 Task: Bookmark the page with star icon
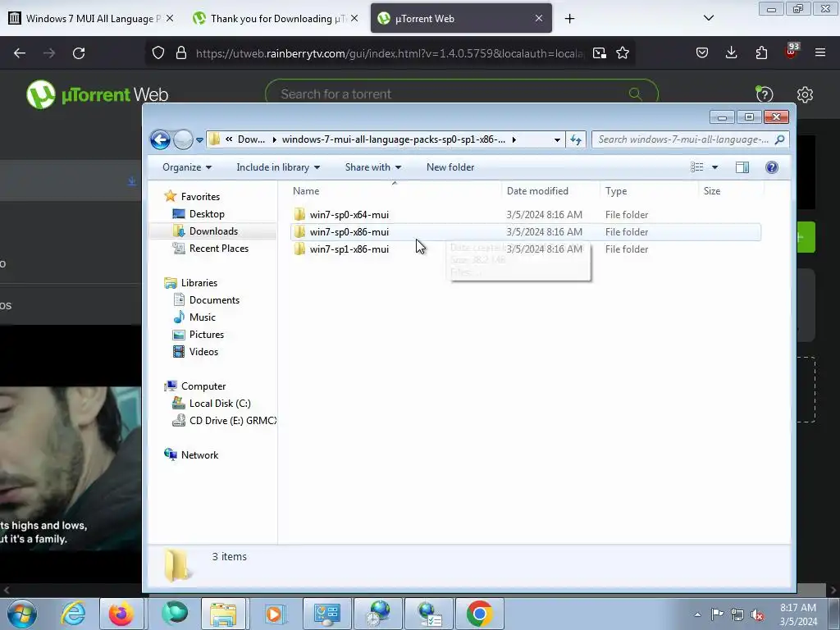point(622,53)
